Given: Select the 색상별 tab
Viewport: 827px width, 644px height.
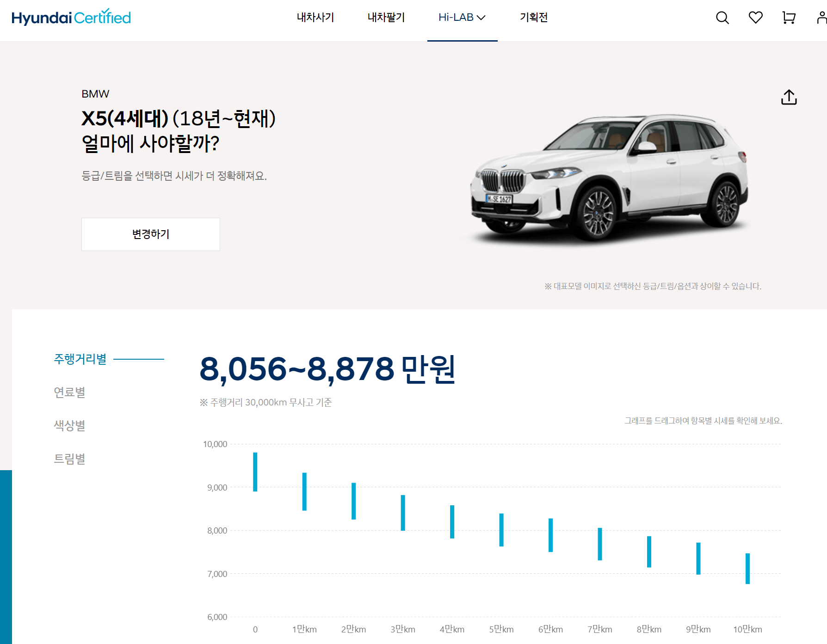Looking at the screenshot, I should (x=69, y=425).
